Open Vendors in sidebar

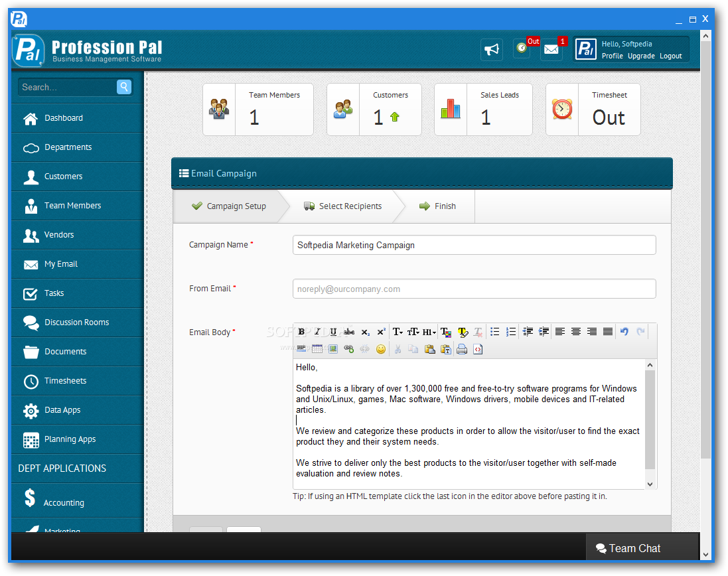click(77, 236)
